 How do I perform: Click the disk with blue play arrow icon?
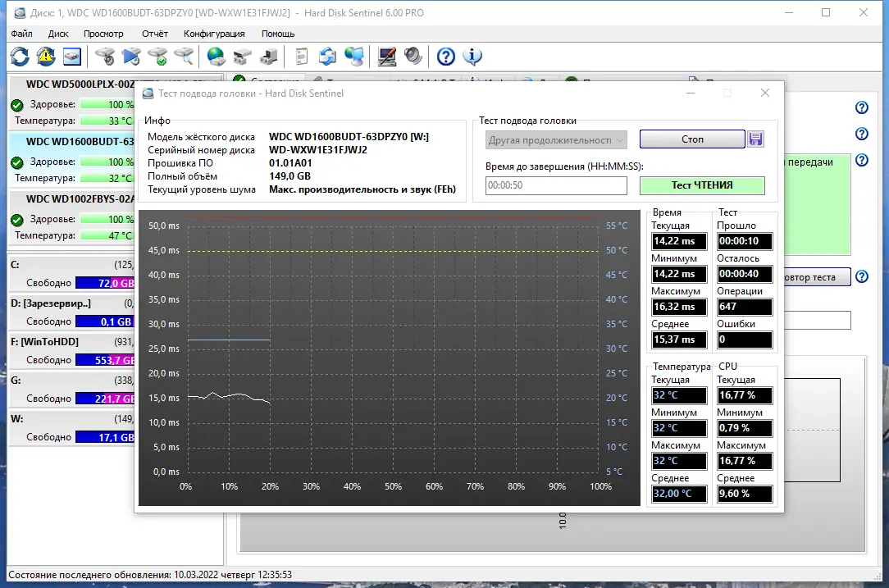click(131, 57)
